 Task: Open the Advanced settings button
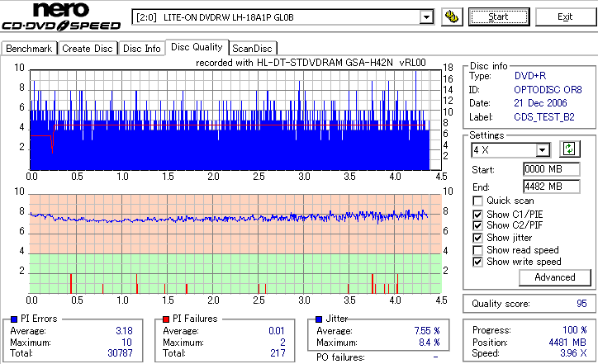click(555, 277)
